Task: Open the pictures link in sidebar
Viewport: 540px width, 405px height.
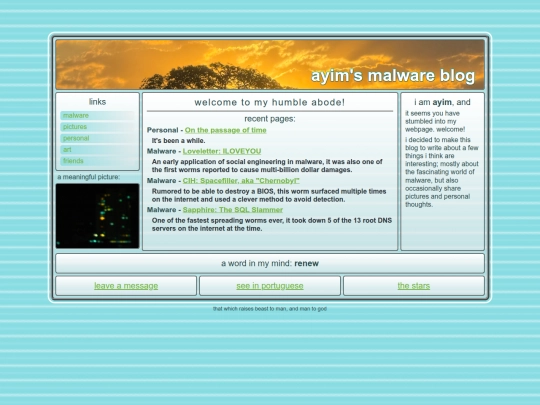Action: pos(97,127)
